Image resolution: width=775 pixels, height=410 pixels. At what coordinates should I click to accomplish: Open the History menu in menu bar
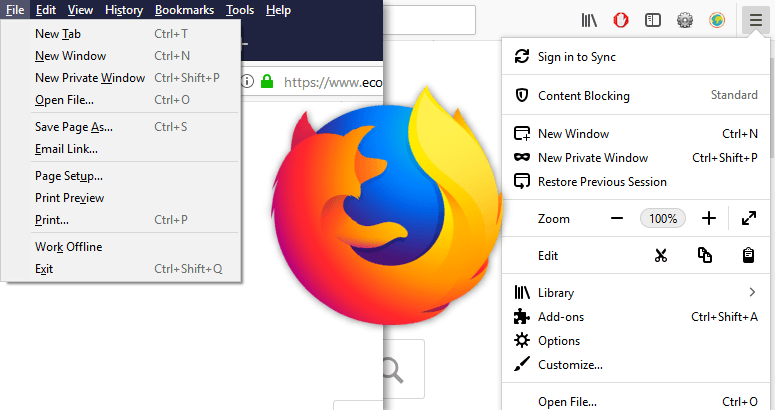tap(124, 10)
